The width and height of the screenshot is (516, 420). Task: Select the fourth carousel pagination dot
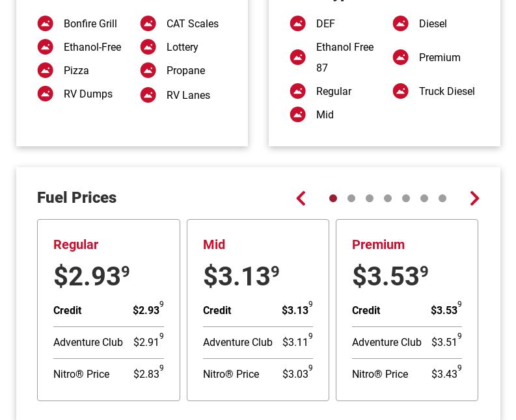coord(388,198)
